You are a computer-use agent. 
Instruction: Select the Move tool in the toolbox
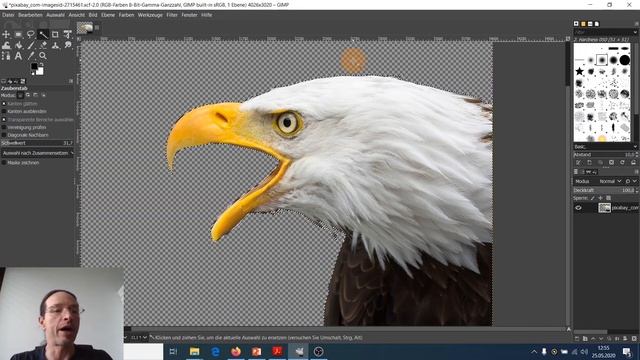[6, 35]
